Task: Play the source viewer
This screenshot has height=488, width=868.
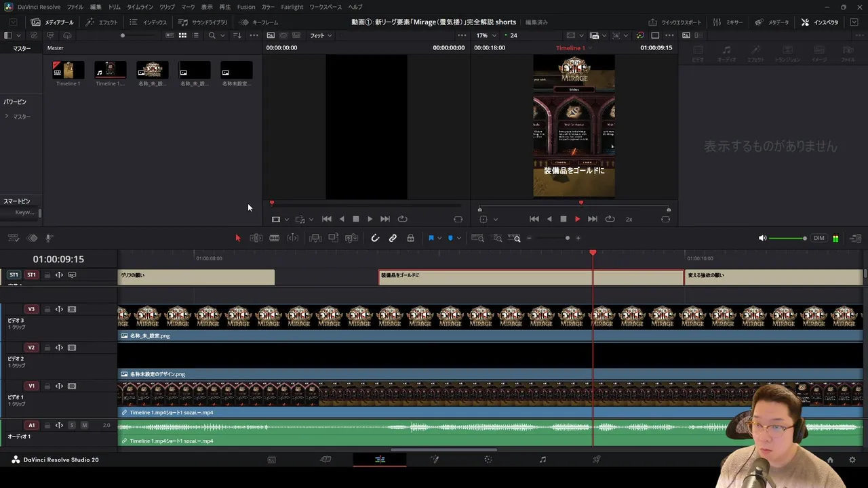Action: (x=370, y=219)
